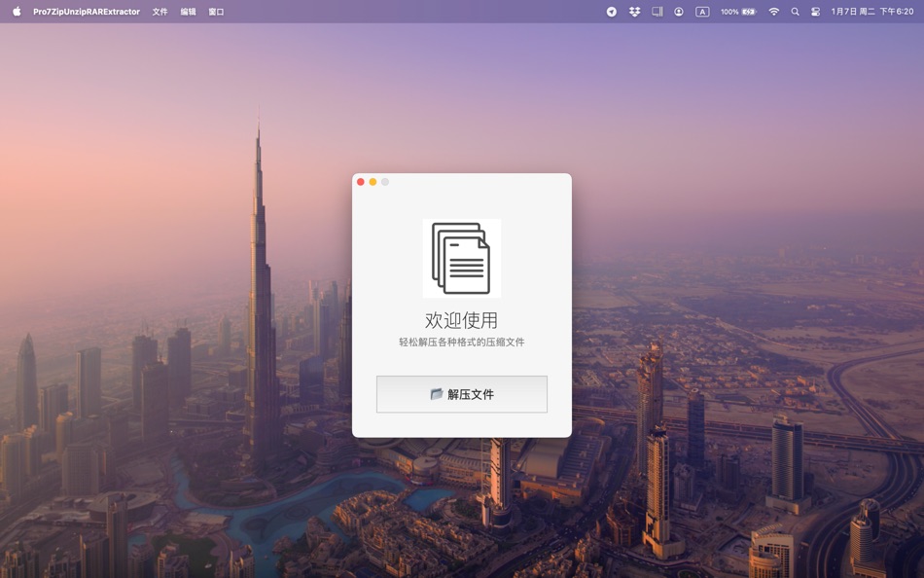The width and height of the screenshot is (924, 578).
Task: Click the menu bar icon right of Spotlight
Action: [x=815, y=12]
